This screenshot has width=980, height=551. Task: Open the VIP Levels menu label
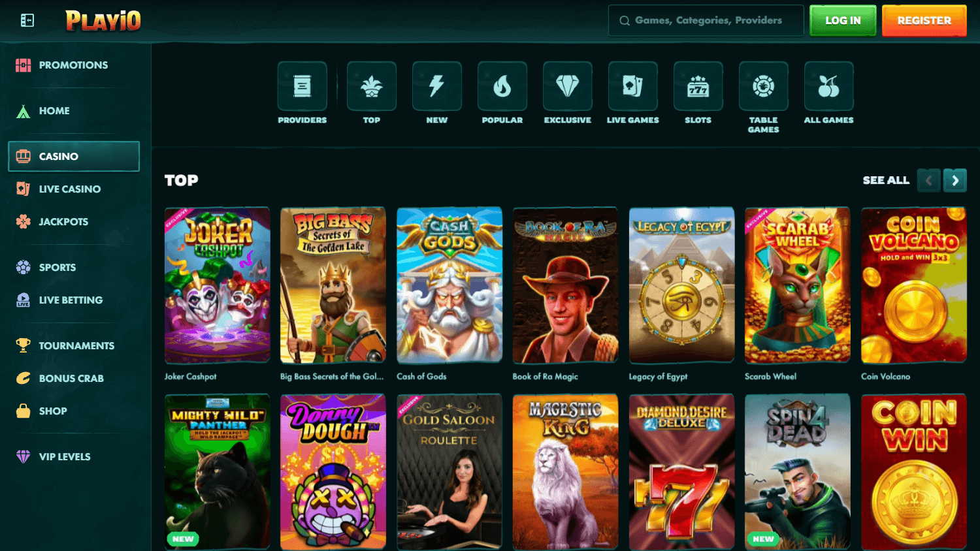pyautogui.click(x=65, y=457)
